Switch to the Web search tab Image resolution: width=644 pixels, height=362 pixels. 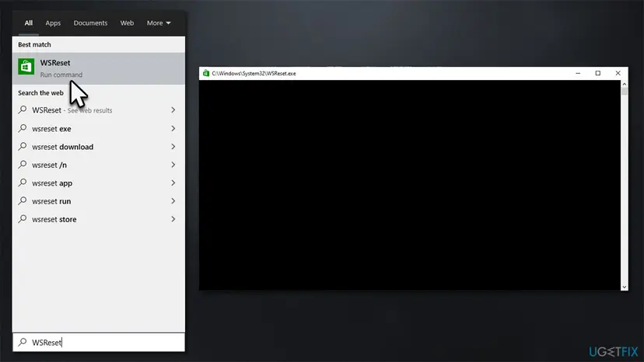(x=127, y=23)
